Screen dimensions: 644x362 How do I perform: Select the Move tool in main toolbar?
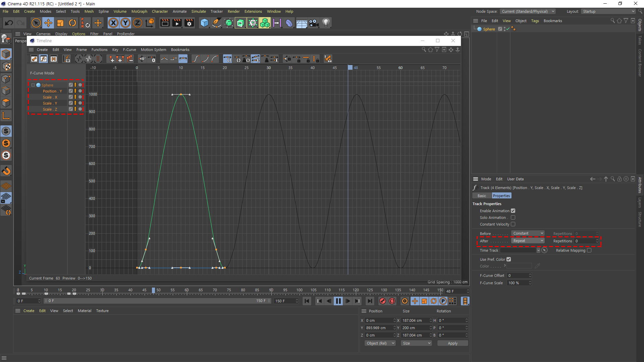pyautogui.click(x=48, y=23)
